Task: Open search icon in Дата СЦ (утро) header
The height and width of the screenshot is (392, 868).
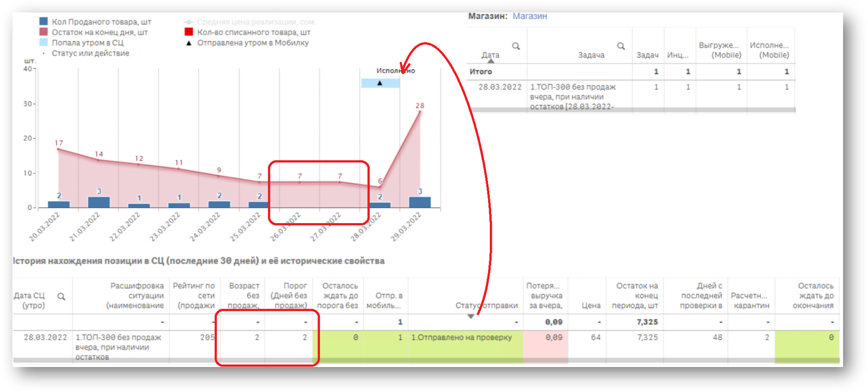Action: click(x=61, y=296)
